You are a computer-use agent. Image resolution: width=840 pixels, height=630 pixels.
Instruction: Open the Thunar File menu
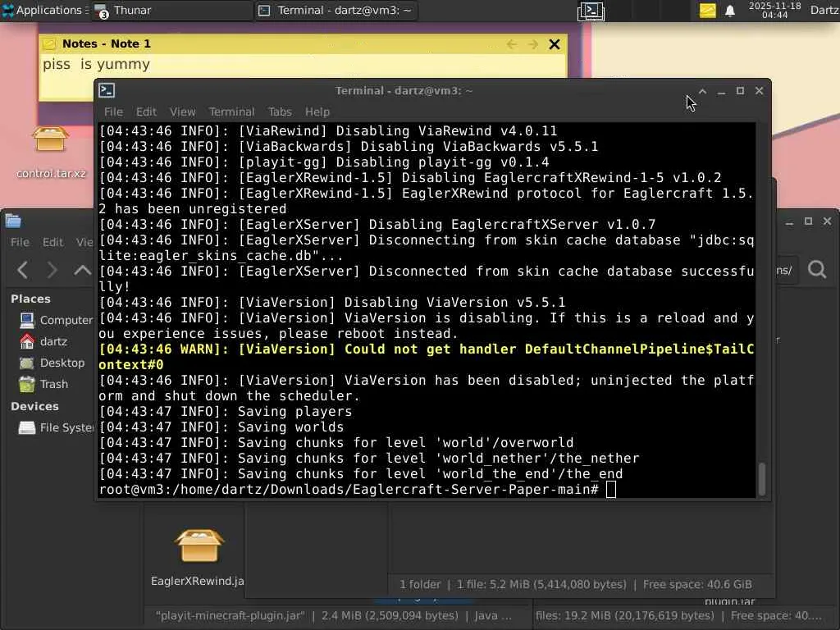point(20,242)
